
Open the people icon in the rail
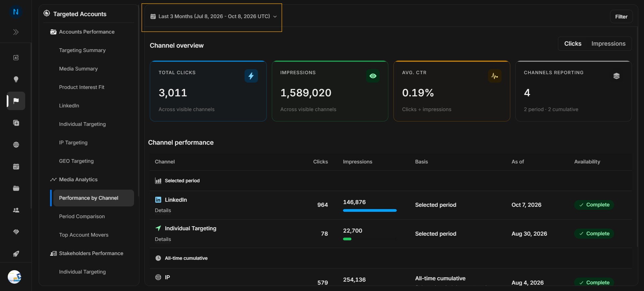click(16, 210)
